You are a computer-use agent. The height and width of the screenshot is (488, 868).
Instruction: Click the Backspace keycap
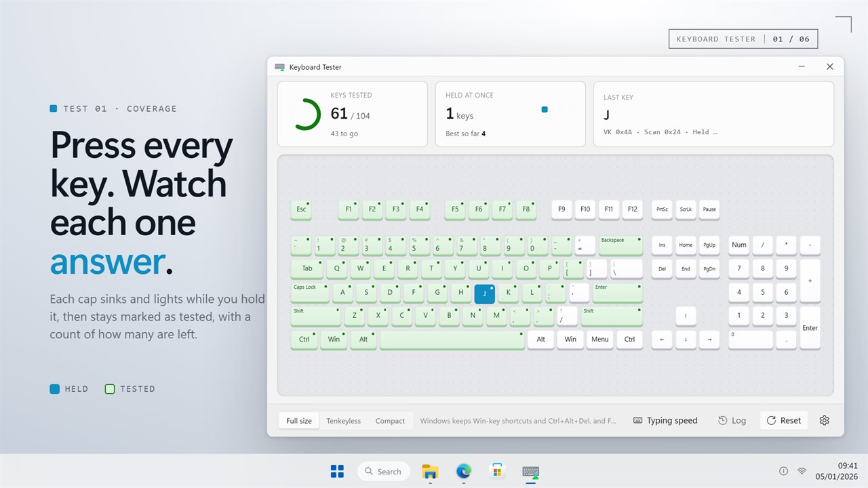click(x=620, y=245)
